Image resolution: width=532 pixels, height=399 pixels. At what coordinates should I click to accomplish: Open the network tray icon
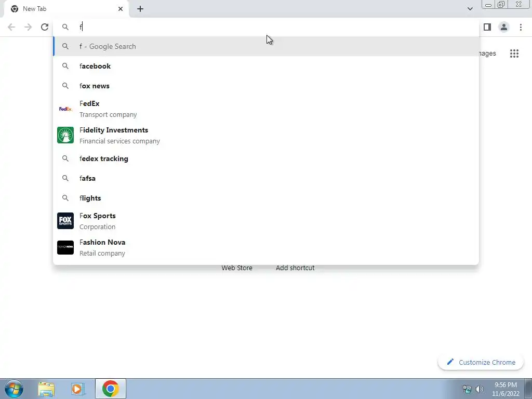click(x=467, y=389)
